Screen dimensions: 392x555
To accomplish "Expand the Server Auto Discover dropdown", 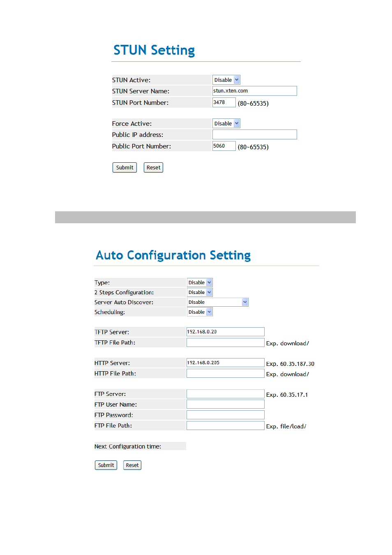I will [218, 302].
